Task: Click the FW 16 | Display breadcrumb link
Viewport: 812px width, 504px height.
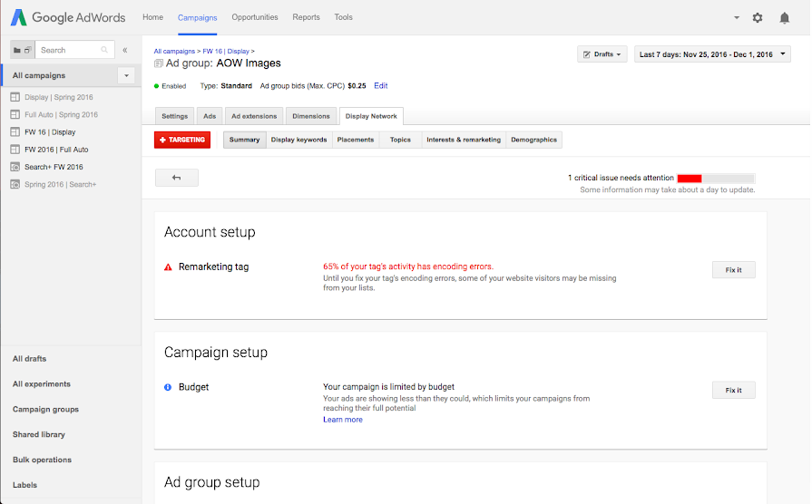Action: (x=226, y=52)
